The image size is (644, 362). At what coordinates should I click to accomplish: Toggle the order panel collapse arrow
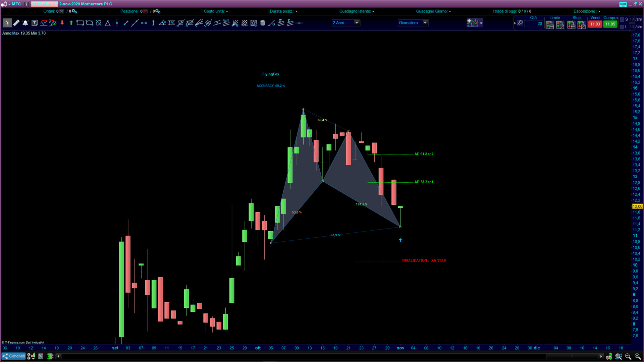pyautogui.click(x=515, y=23)
